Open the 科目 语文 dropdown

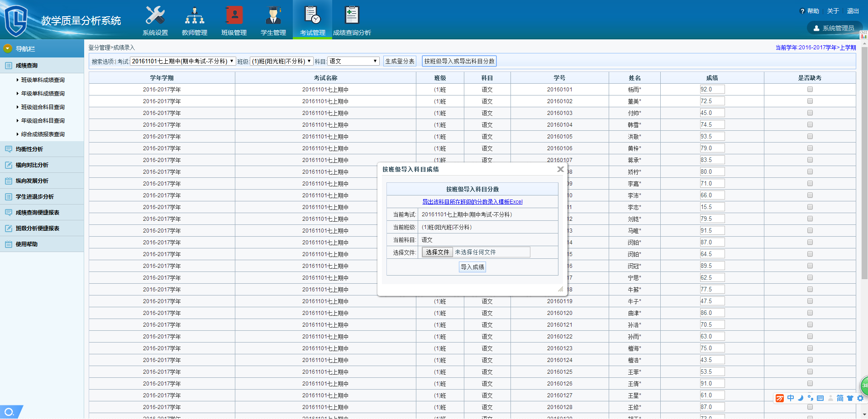point(353,61)
